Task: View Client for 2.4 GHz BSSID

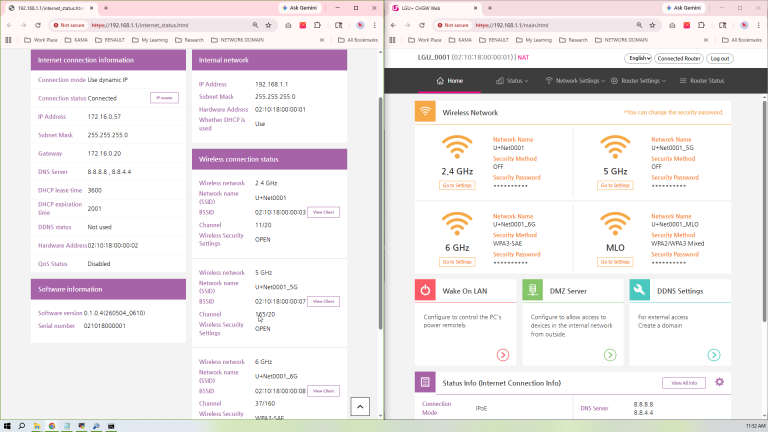Action: [x=323, y=212]
